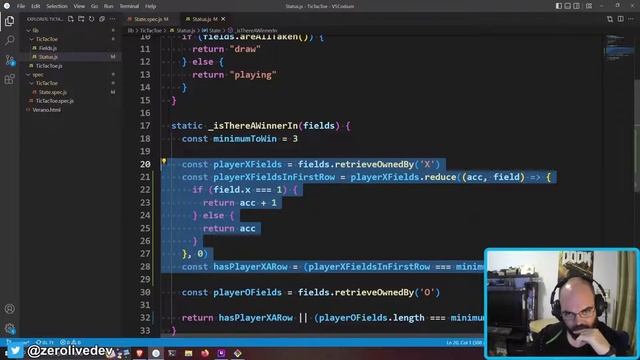Open Terminal menu
Image resolution: width=640 pixels, height=360 pixels.
click(x=129, y=6)
